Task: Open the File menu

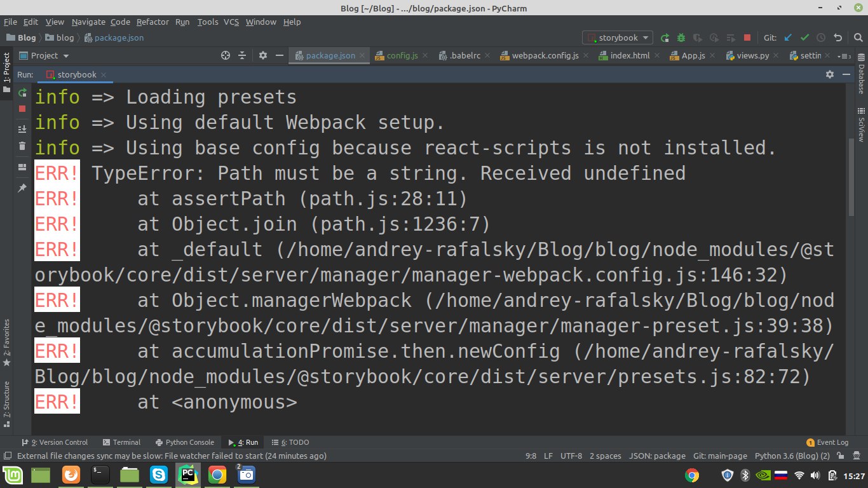Action: [x=10, y=22]
